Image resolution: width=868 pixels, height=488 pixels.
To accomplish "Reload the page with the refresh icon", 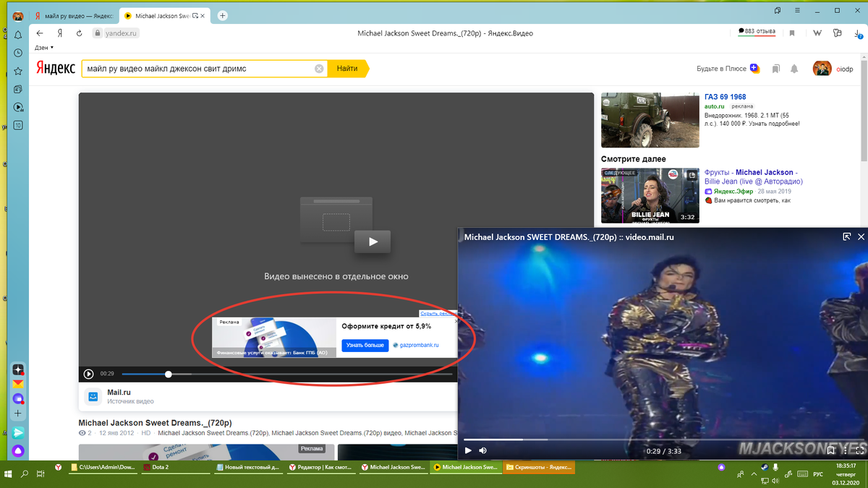I will [x=79, y=33].
